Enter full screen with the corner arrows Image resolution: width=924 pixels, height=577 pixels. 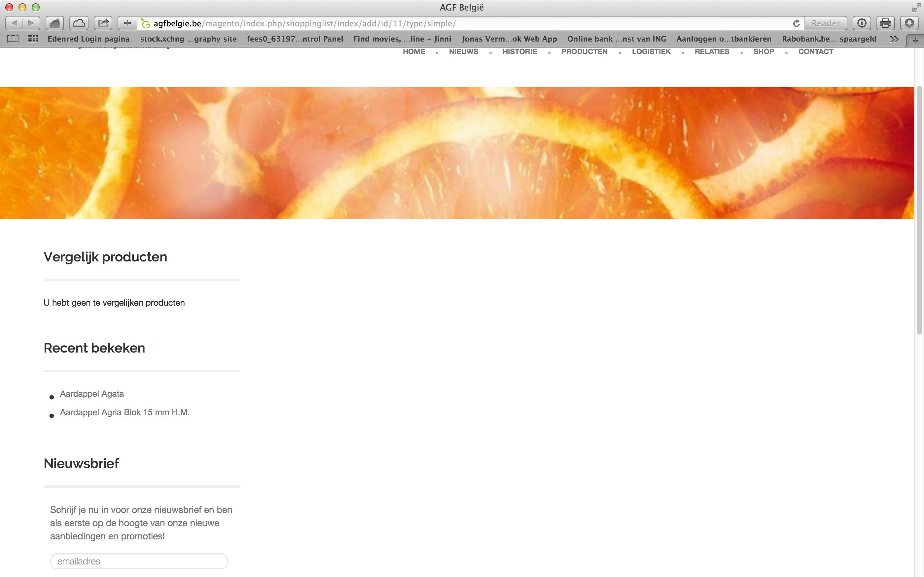916,7
